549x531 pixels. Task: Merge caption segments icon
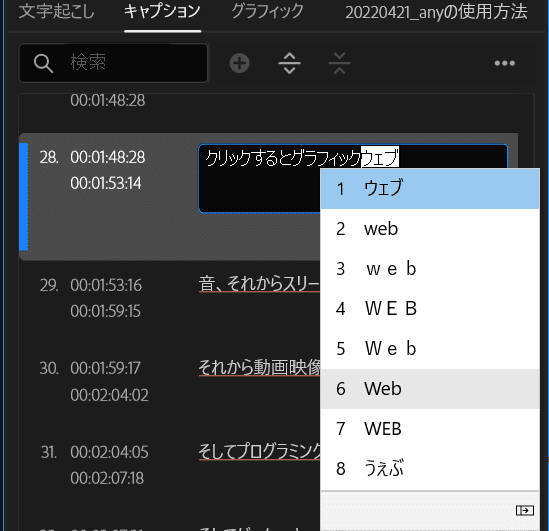[x=340, y=63]
